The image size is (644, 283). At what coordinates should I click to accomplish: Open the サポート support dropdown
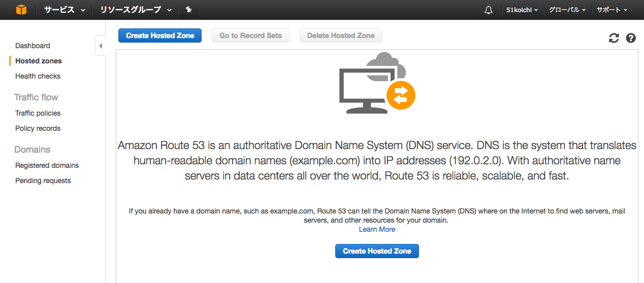(x=612, y=10)
